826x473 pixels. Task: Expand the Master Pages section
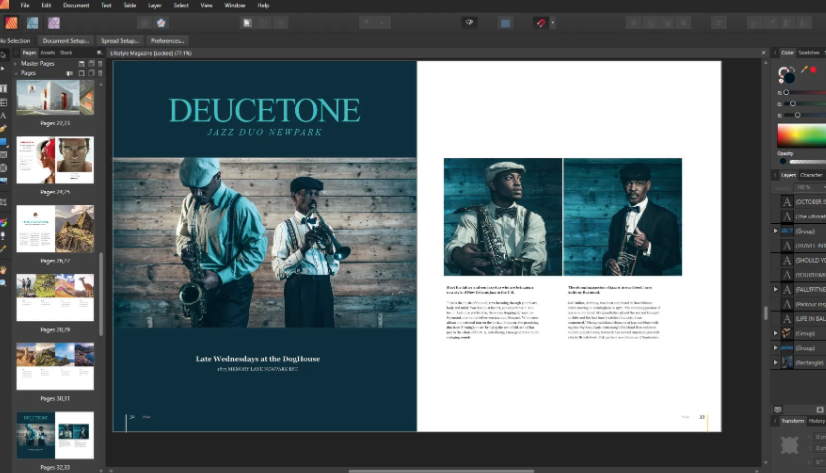coord(14,64)
